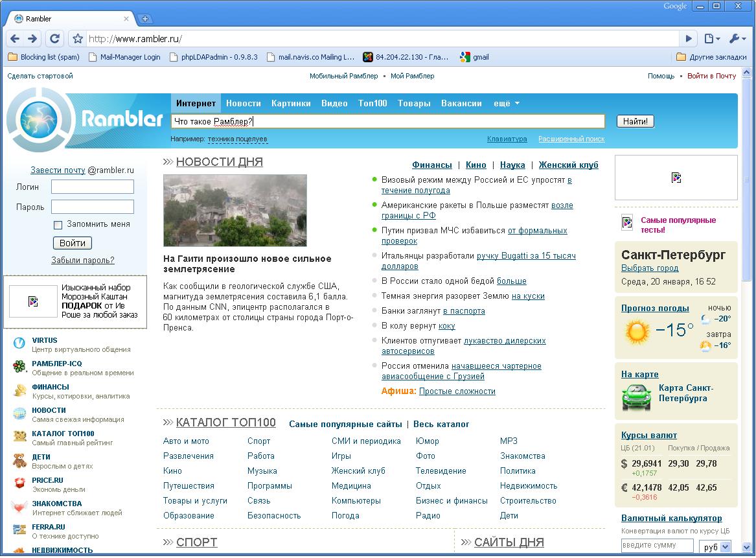Click the vertical scrollbar thumb
Screen dimensions: 756x558
(x=747, y=180)
